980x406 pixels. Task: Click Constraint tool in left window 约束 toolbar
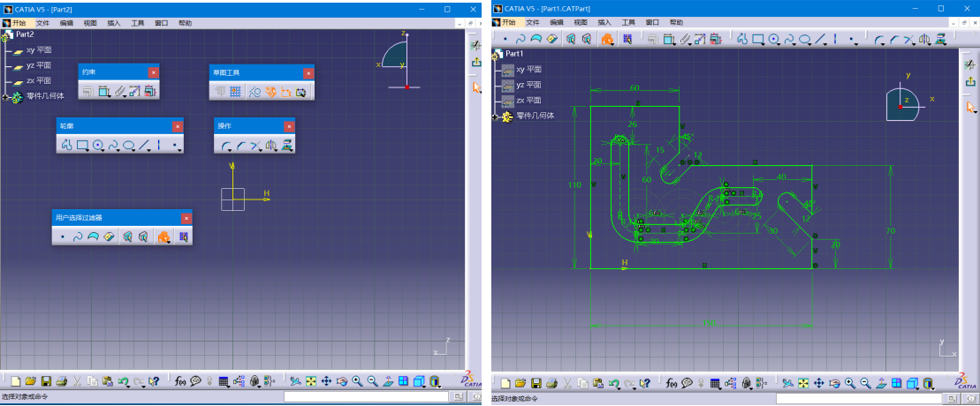click(x=103, y=91)
